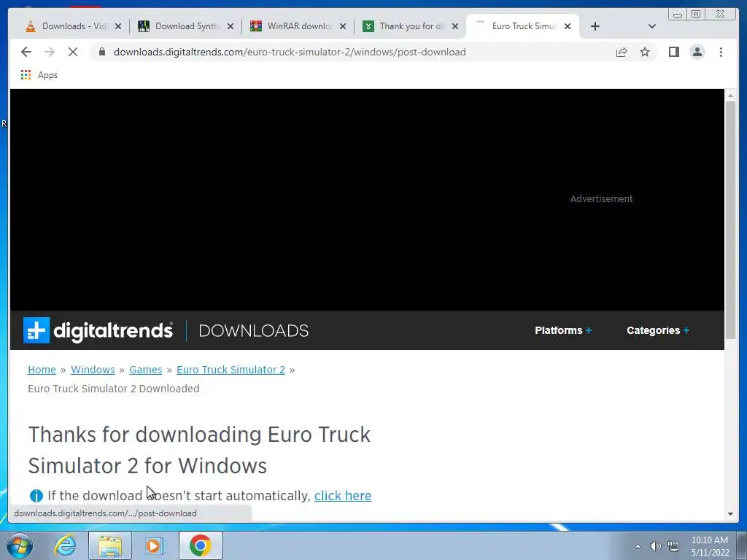This screenshot has height=560, width=747.
Task: Open Windows Explorer from taskbar
Action: [110, 545]
